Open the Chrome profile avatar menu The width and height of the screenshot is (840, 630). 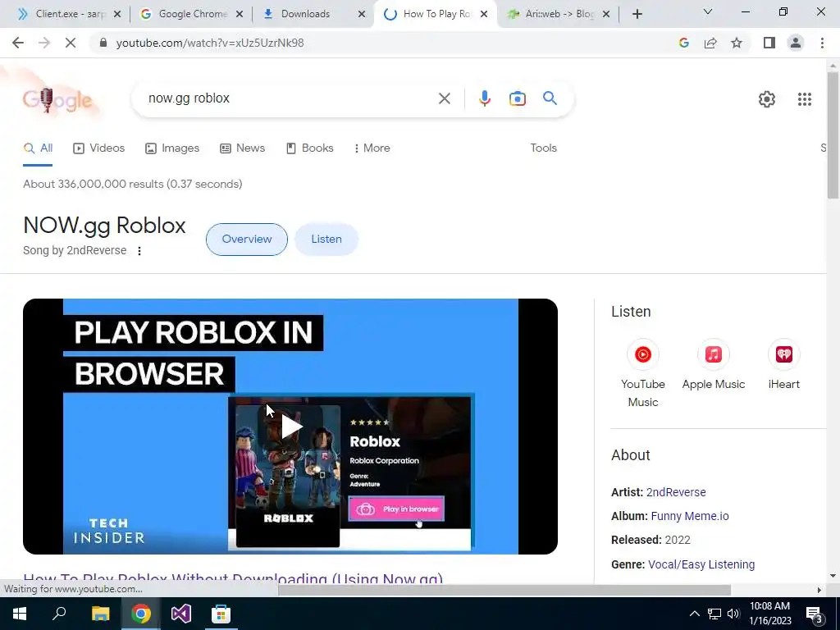pos(796,43)
